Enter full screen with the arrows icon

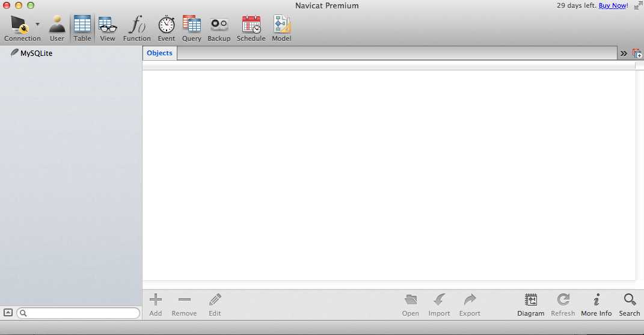638,6
